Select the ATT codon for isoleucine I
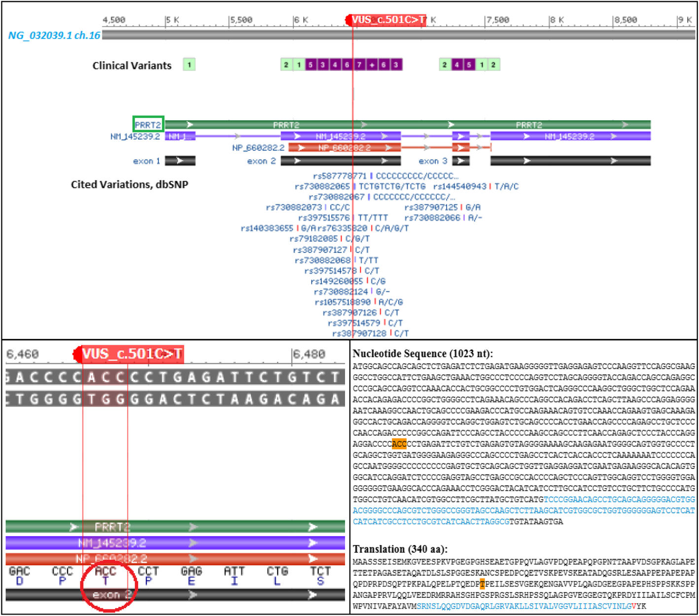 pos(234,571)
